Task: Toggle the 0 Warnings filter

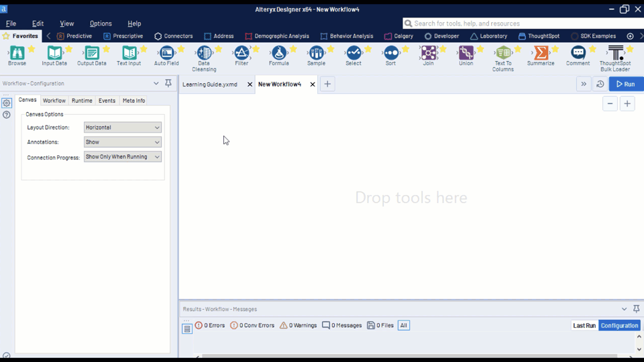Action: pyautogui.click(x=298, y=326)
